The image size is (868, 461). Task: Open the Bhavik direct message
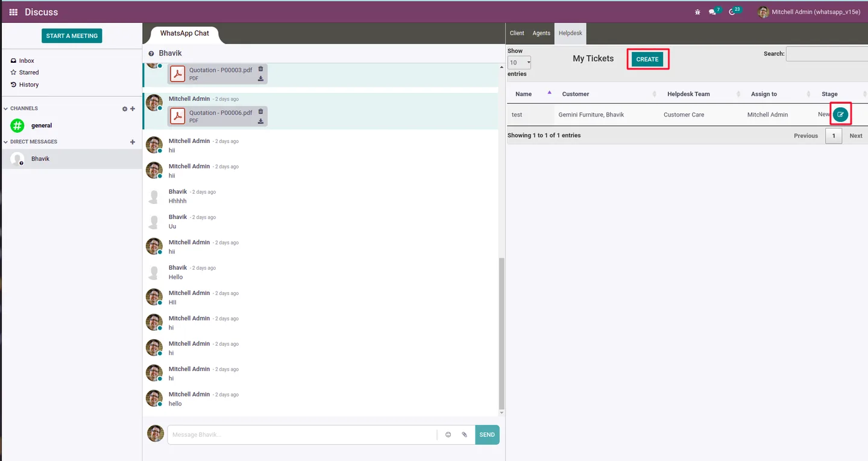pyautogui.click(x=71, y=159)
